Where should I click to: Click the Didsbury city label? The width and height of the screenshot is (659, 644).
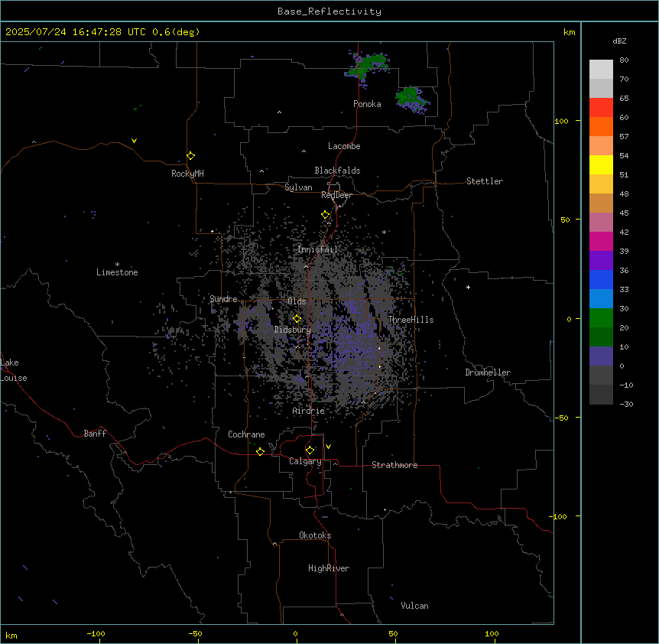(x=293, y=330)
